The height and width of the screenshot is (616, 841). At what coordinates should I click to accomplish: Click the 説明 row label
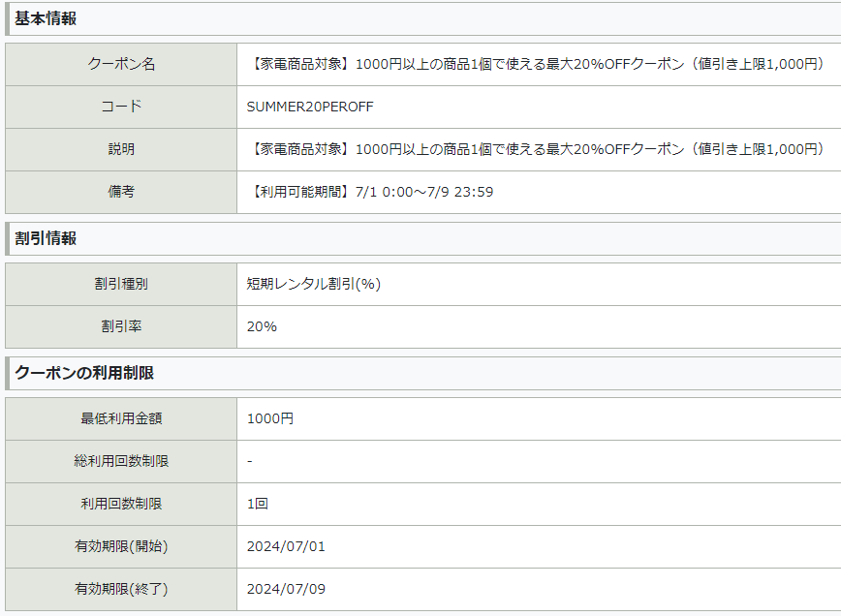(x=121, y=149)
